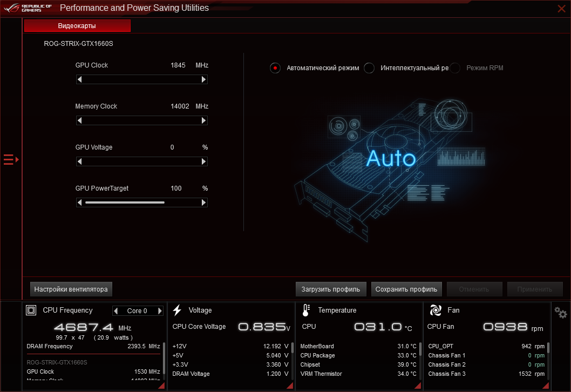Expand Voltage panel red corner triangle
571x392 pixels.
coord(290,386)
